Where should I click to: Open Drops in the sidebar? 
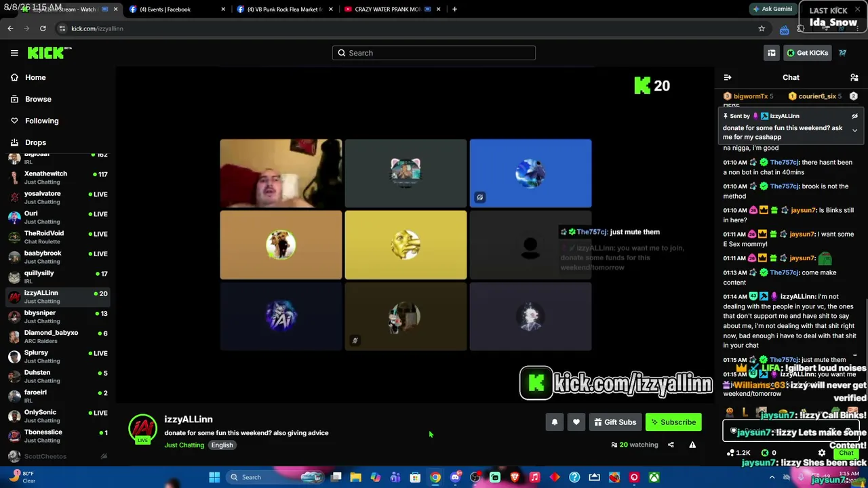(x=35, y=142)
